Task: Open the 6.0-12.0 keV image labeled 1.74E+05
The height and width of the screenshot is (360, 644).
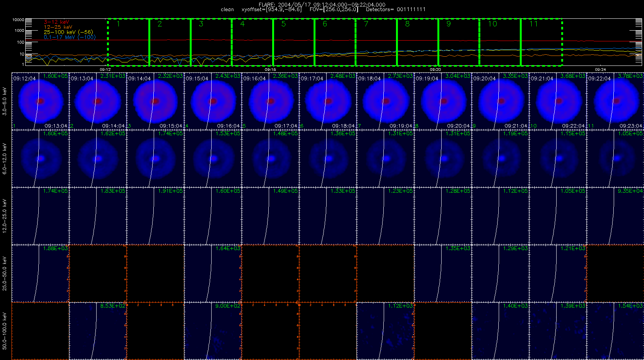Action: (x=155, y=159)
